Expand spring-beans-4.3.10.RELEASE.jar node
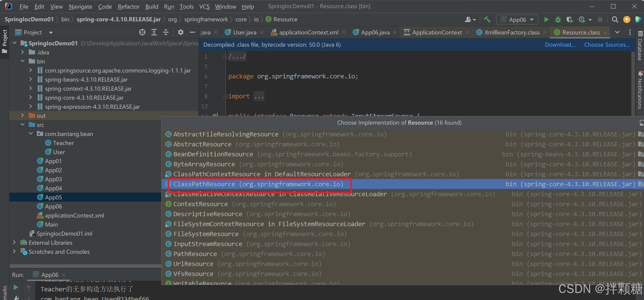This screenshot has height=300, width=644. click(x=31, y=80)
